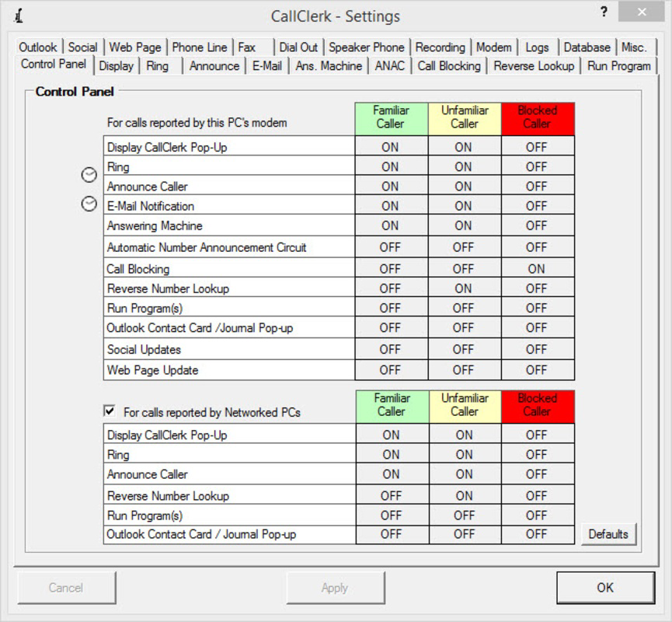Toggle networked Announce Caller for Unfamiliar Caller
Viewport: 672px width, 622px height.
[465, 474]
